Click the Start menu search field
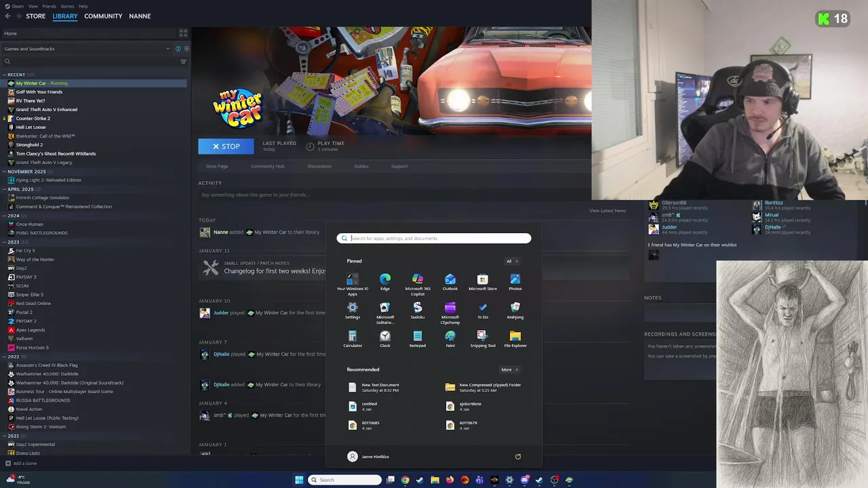Image resolution: width=868 pixels, height=488 pixels. click(x=434, y=238)
